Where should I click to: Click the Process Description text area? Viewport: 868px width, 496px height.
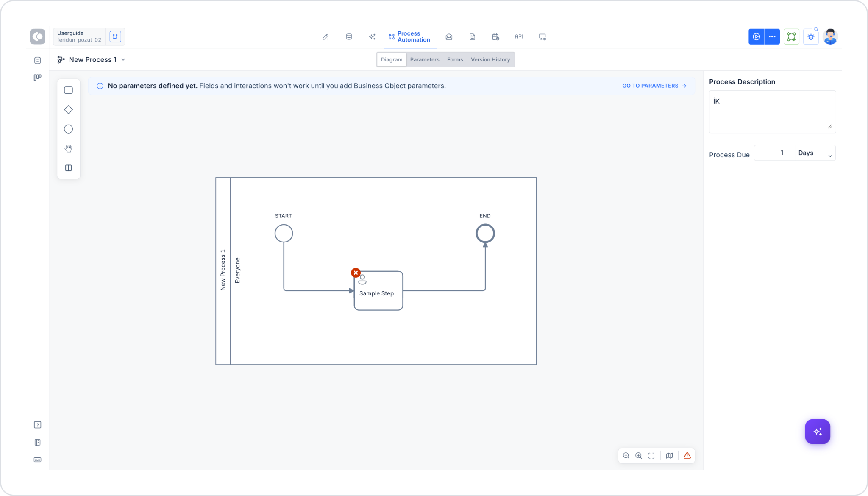pos(772,111)
